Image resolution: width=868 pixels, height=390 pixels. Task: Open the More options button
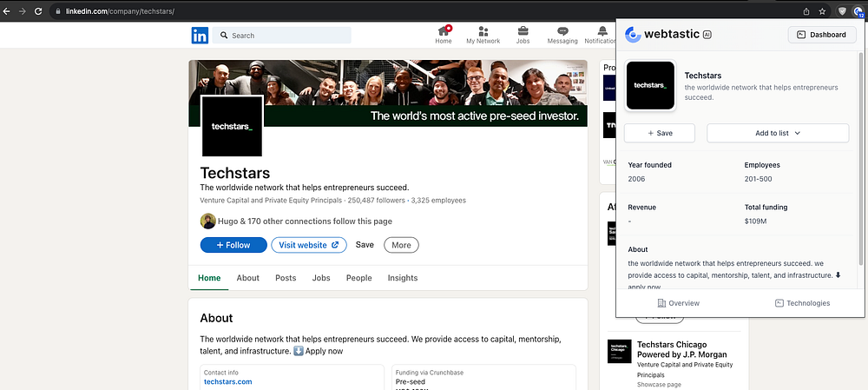401,245
